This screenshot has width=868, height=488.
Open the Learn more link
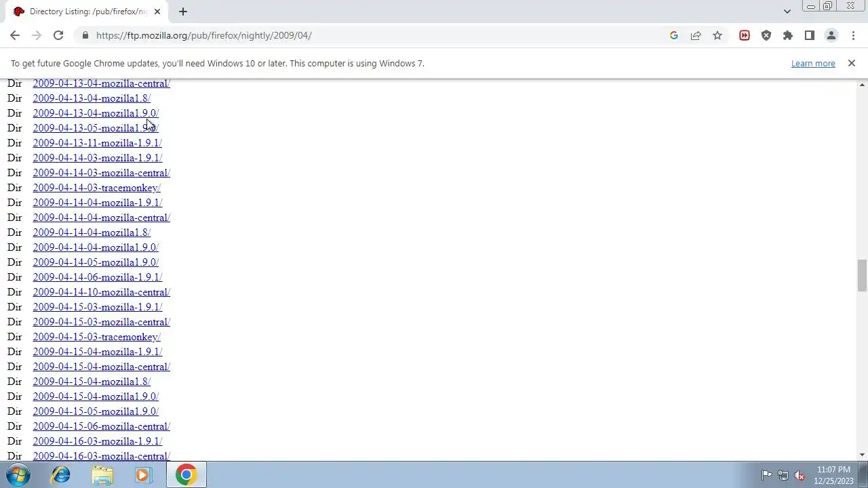pos(813,63)
